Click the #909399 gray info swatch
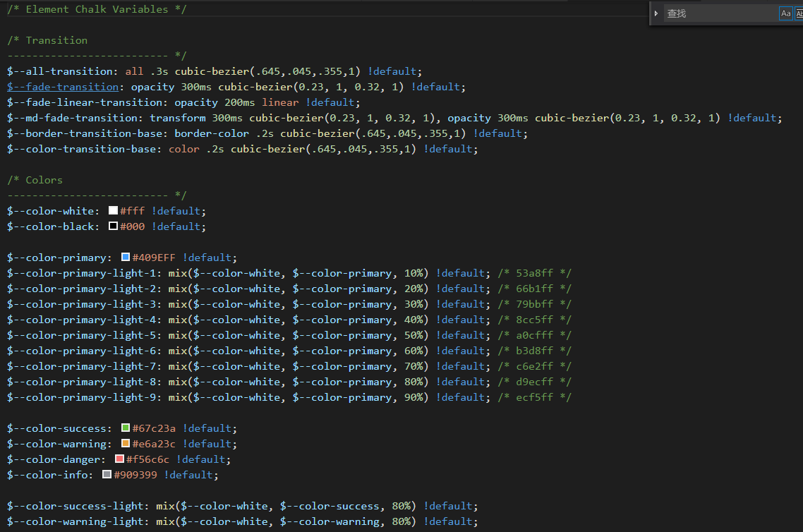This screenshot has height=532, width=803. click(x=107, y=475)
